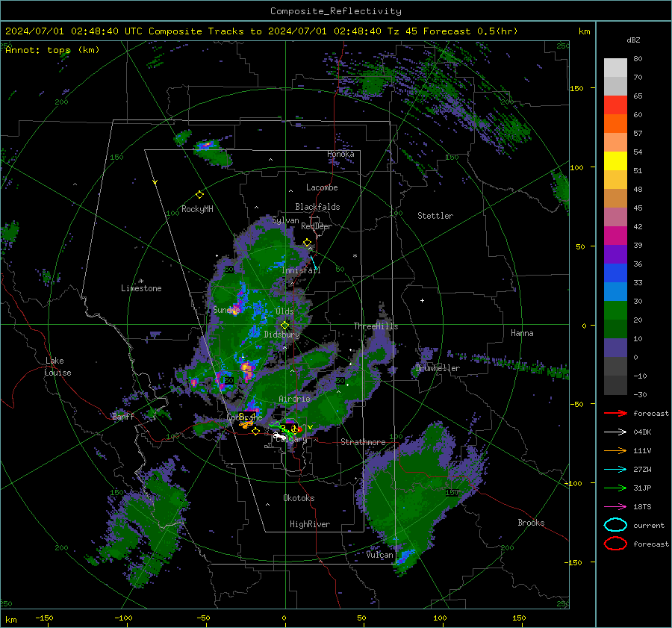Click the '31JP' legend text
The image size is (672, 628).
[x=642, y=488]
